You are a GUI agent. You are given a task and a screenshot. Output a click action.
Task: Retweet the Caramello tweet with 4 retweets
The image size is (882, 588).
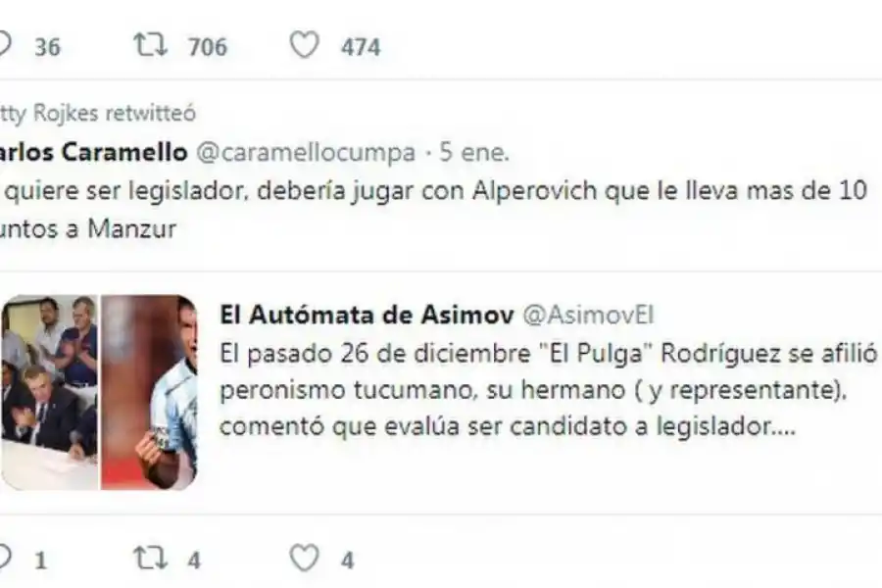(x=150, y=559)
